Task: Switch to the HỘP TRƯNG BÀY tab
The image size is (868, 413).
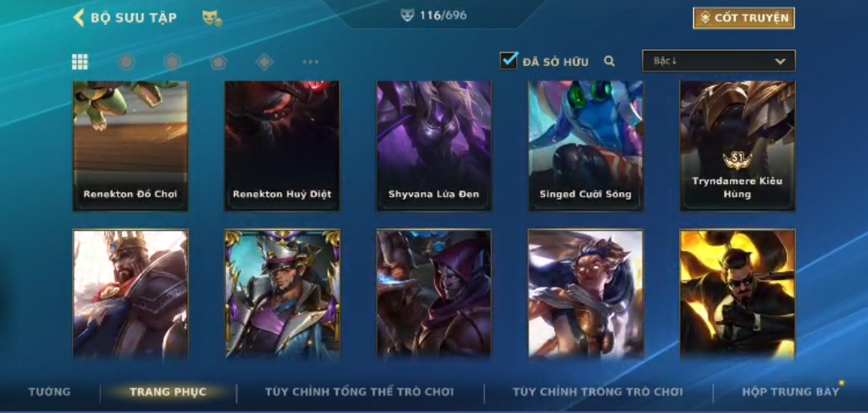Action: (790, 392)
